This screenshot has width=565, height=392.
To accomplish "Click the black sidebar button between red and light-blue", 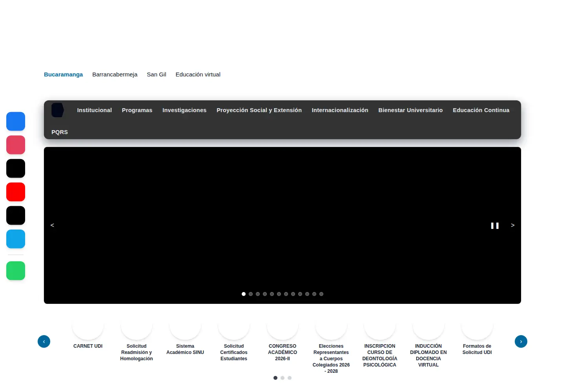I will (16, 216).
